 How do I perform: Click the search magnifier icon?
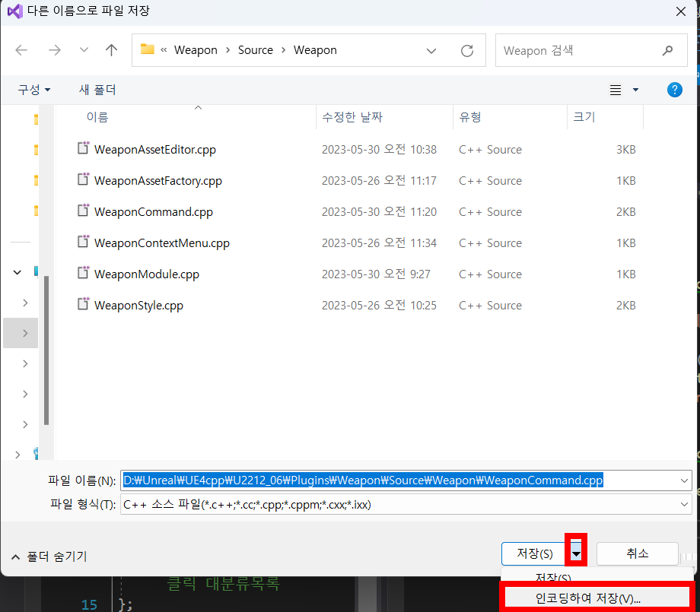pos(667,50)
